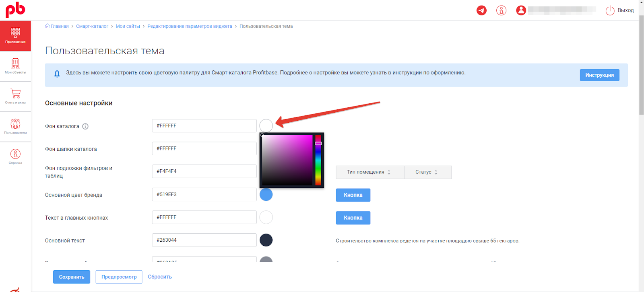Click Текст в главных кнопках hex input
This screenshot has height=292, width=644.
[204, 217]
